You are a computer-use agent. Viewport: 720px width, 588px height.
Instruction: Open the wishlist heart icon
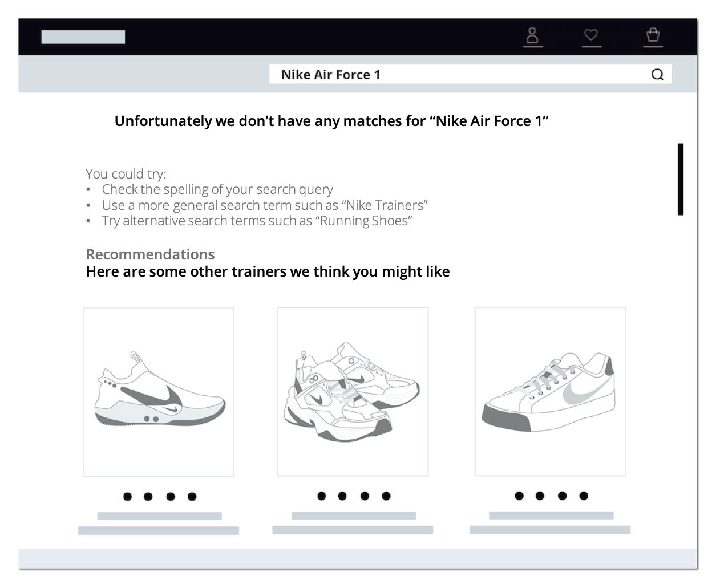[591, 35]
